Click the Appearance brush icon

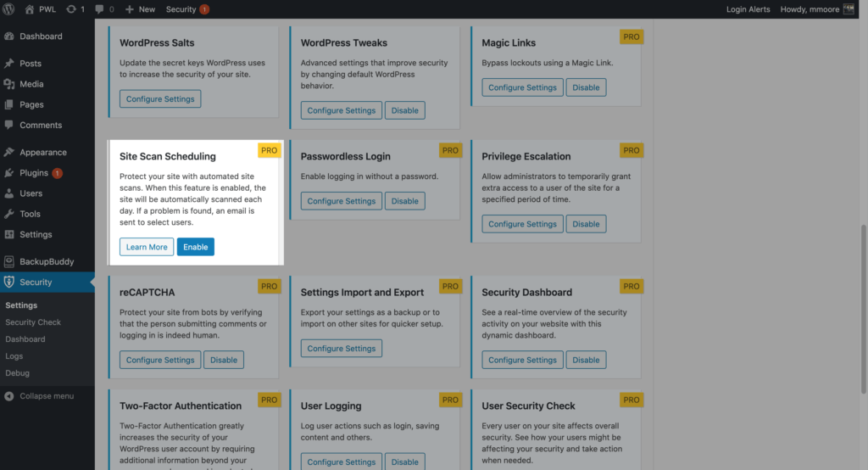(8, 152)
